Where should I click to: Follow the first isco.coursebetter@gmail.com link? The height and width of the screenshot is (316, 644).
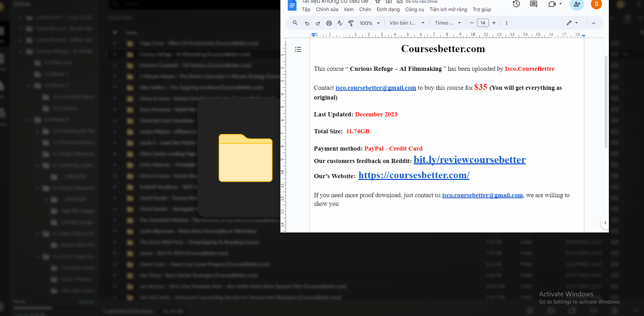click(x=376, y=88)
